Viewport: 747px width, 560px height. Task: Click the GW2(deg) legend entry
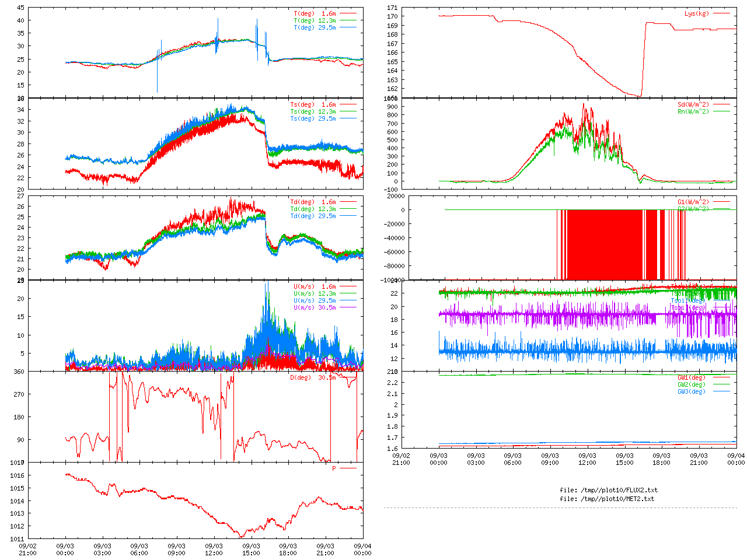[692, 384]
